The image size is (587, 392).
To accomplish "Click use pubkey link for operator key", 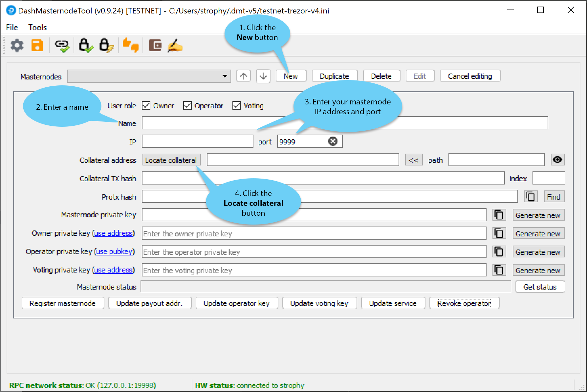I will tap(115, 252).
